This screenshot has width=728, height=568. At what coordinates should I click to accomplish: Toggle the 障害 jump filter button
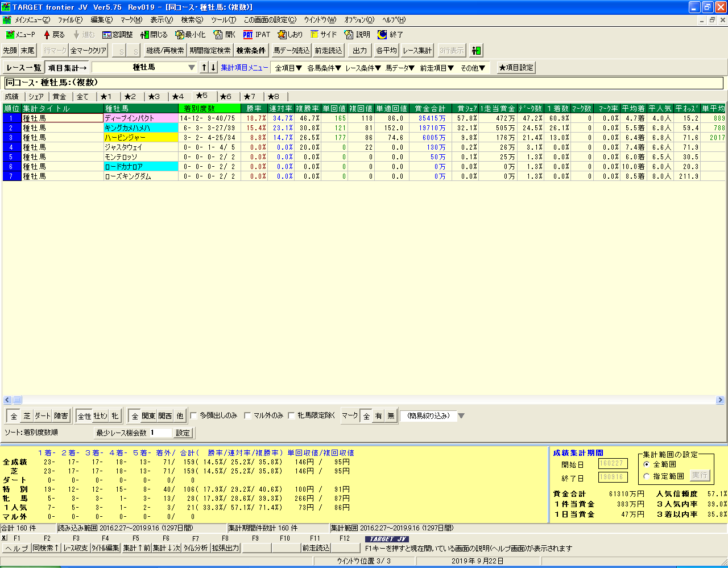coord(61,416)
